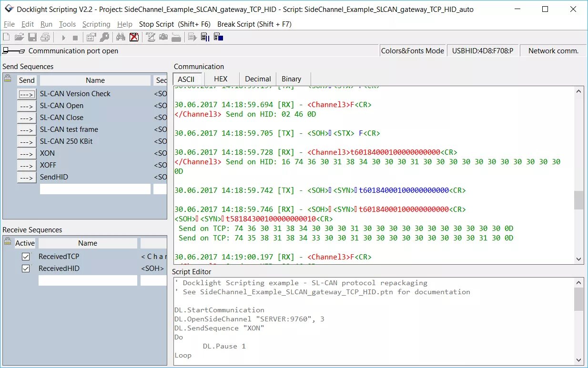Click the Send Sequences Name column header
Image resolution: width=588 pixels, height=368 pixels.
pyautogui.click(x=95, y=80)
